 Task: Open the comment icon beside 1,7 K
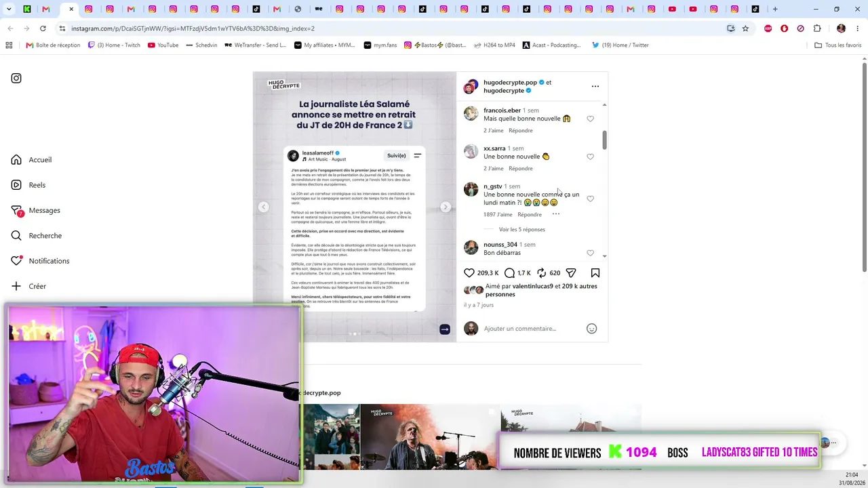[x=510, y=273]
